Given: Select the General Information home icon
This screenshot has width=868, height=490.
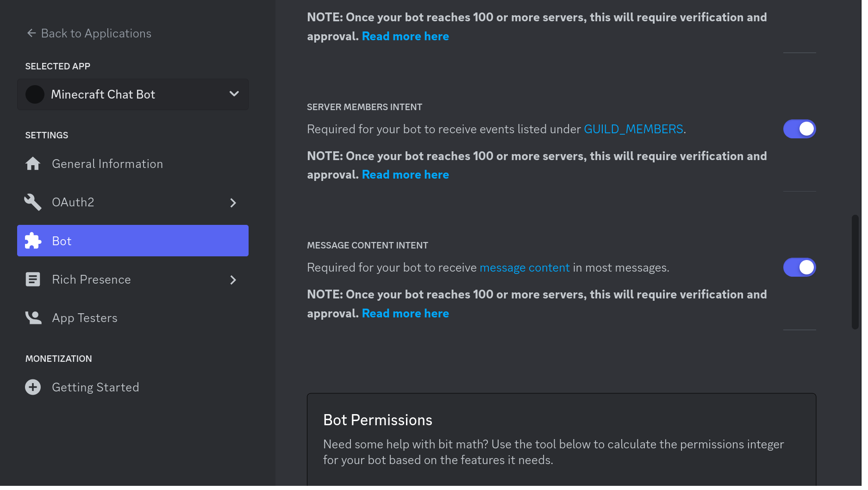Looking at the screenshot, I should click(33, 163).
